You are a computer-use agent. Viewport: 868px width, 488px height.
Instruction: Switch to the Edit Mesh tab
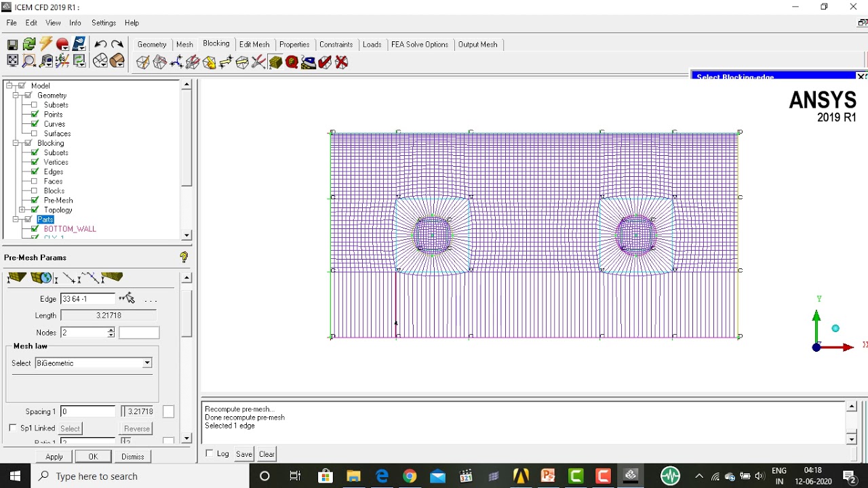(x=254, y=44)
